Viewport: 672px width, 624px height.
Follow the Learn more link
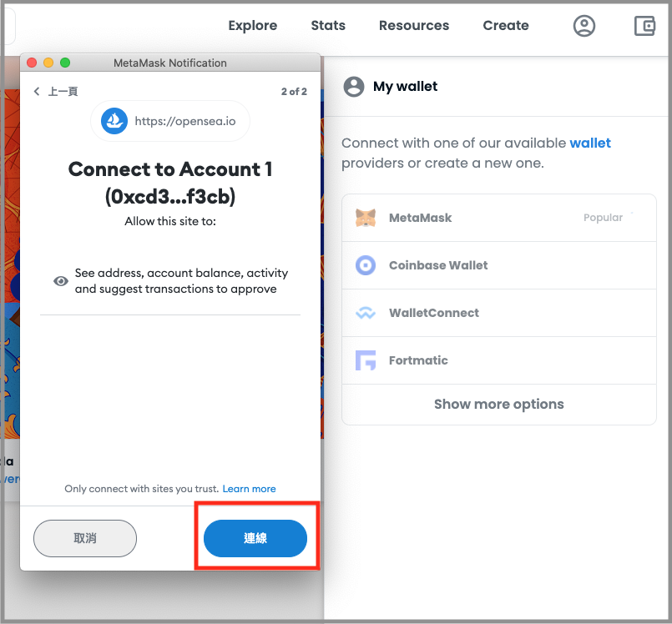tap(249, 489)
